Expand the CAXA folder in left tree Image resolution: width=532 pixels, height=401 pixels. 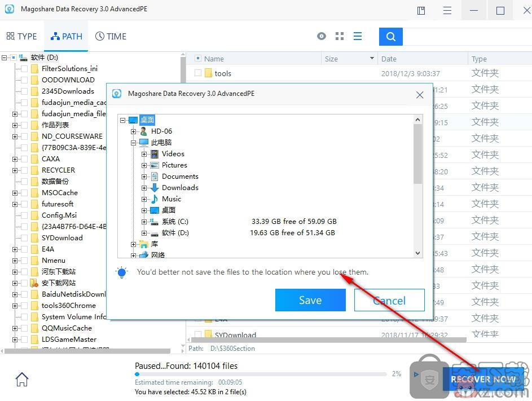15,159
